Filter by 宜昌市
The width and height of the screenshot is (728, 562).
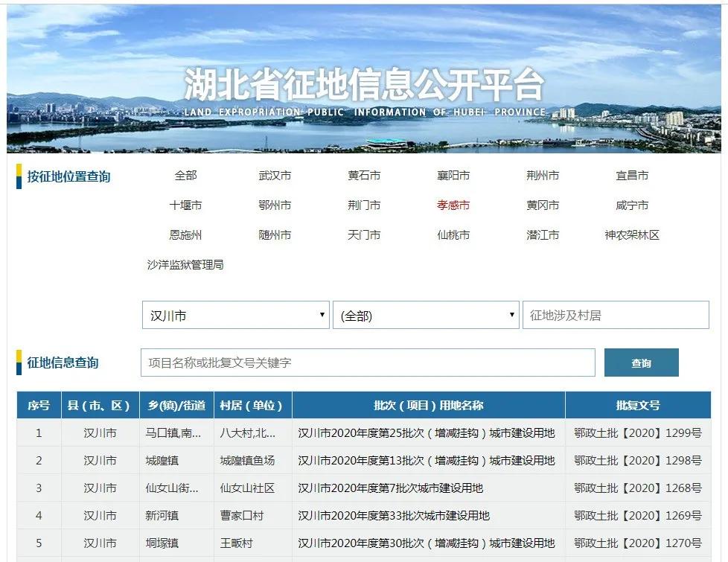632,176
